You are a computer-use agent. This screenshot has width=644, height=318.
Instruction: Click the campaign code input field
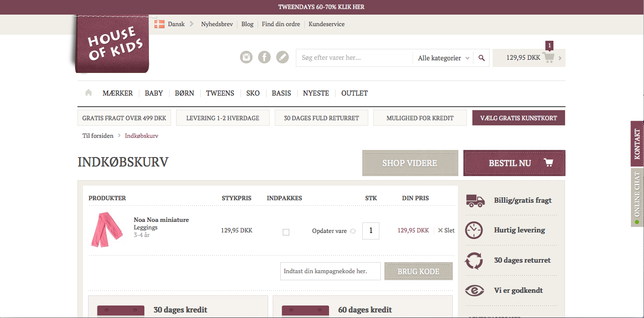pos(330,271)
